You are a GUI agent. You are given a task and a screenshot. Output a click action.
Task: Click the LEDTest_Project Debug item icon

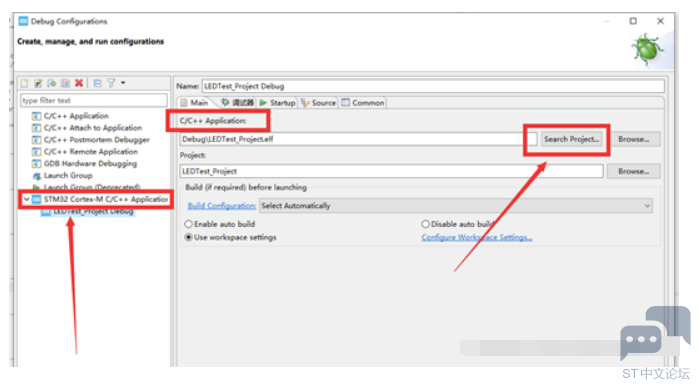45,212
